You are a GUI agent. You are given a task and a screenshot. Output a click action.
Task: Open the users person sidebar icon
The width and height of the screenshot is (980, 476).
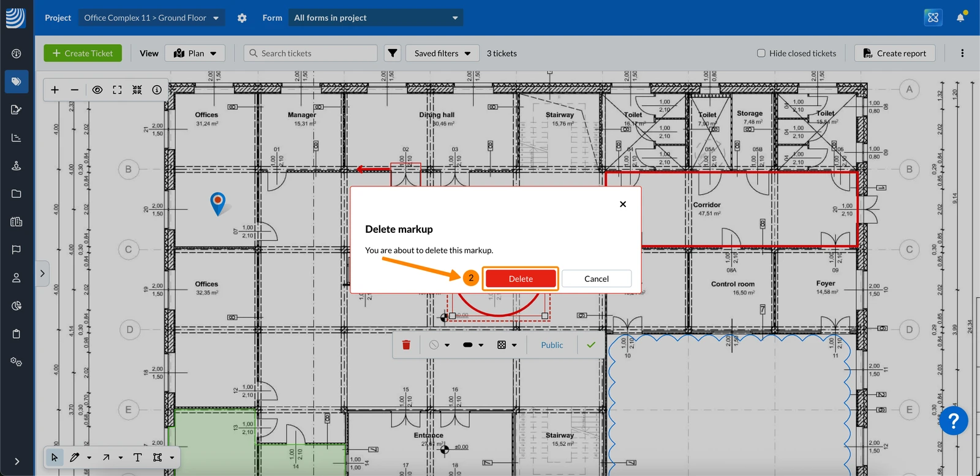17,278
